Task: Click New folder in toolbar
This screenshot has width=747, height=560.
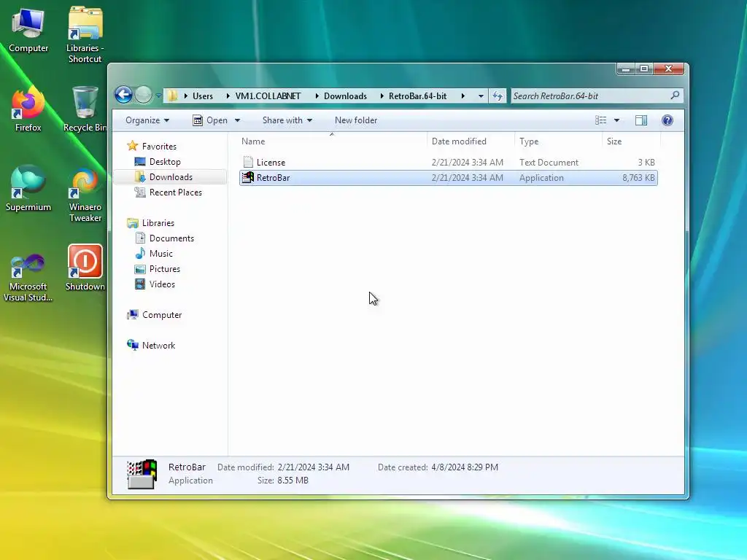Action: [x=356, y=120]
